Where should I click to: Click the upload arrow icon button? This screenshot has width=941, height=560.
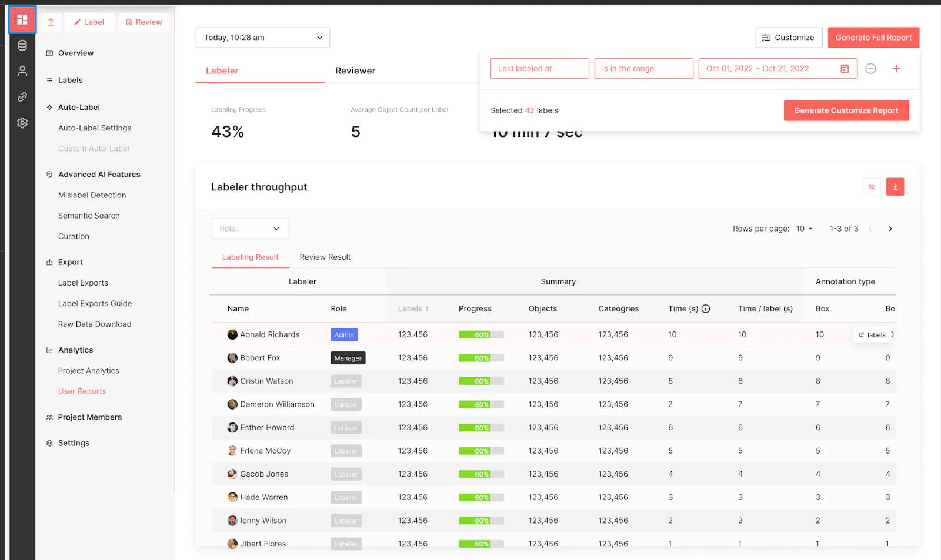(x=51, y=22)
